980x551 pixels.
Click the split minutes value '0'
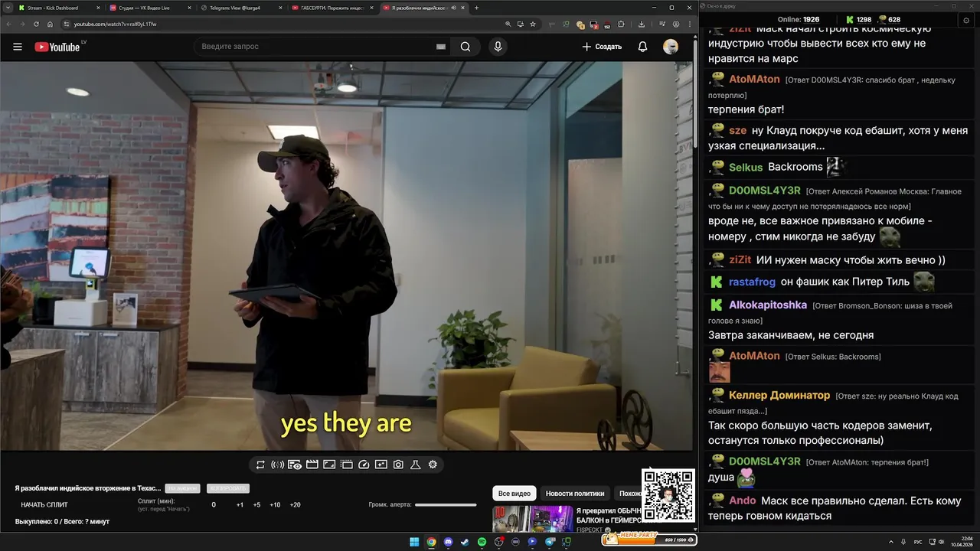[214, 505]
